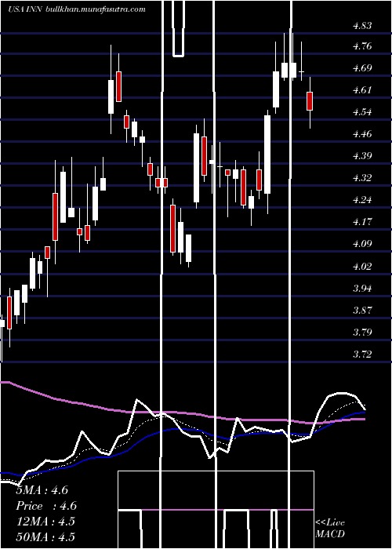
Task: Click the 4.46 price axis label
Action: [362, 134]
